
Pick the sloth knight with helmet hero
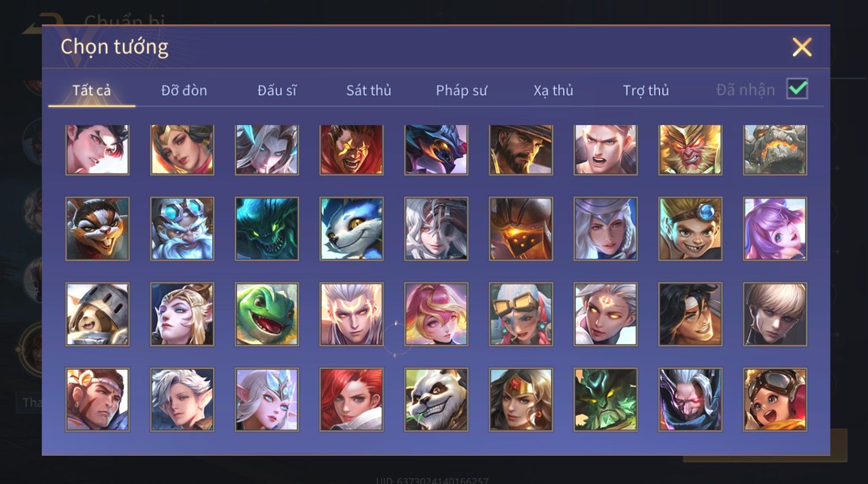[97, 314]
